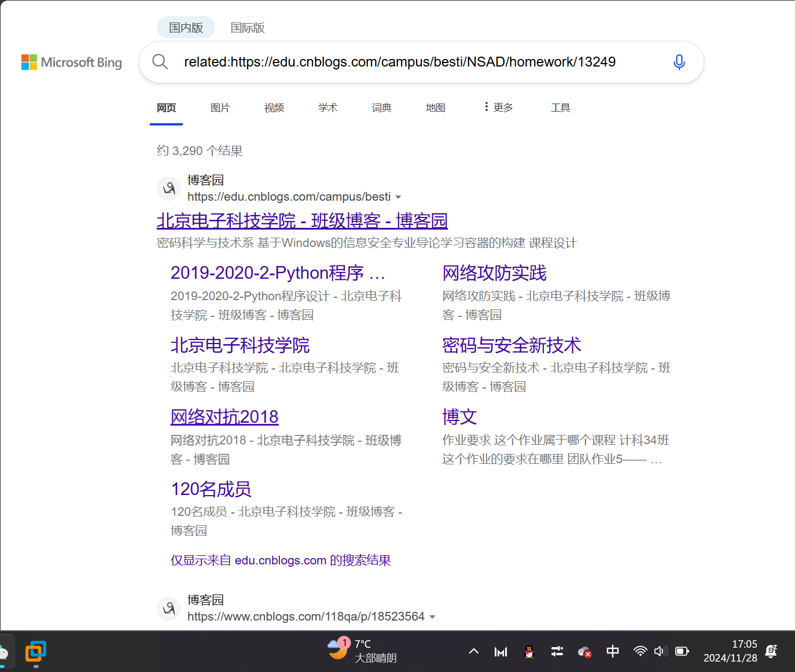The height and width of the screenshot is (672, 795).
Task: Expand arrow next to cnblogs.com/118qa URL
Action: (432, 617)
